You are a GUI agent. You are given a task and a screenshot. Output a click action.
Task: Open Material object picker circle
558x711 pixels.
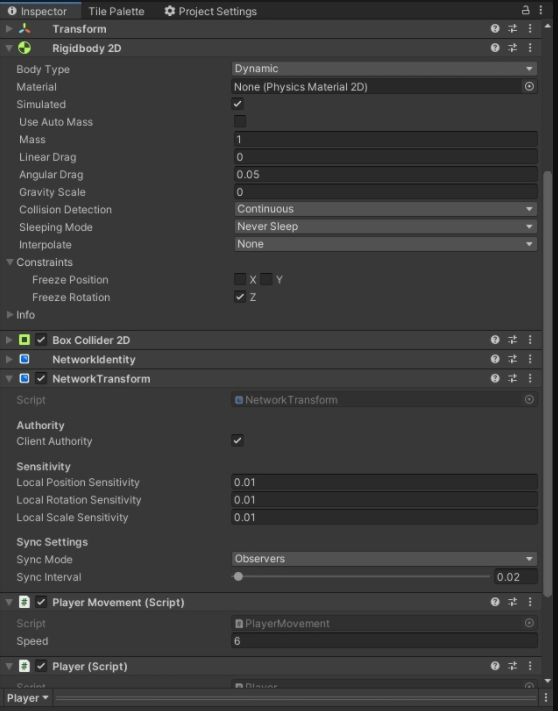click(529, 86)
